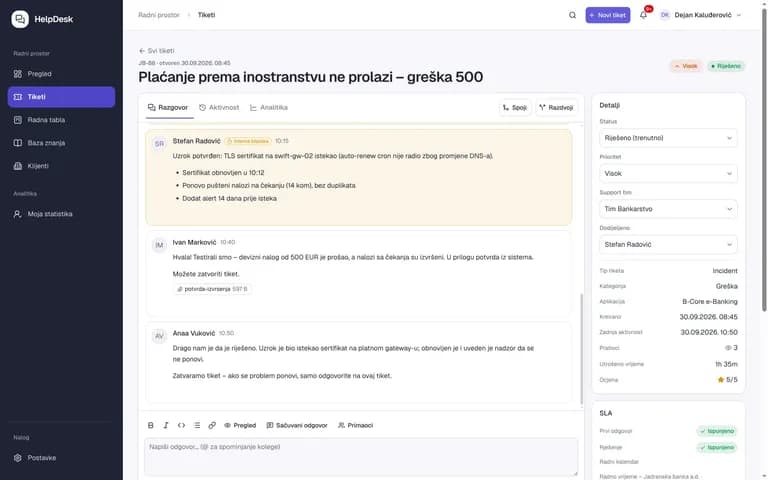This screenshot has height=480, width=768.
Task: Insert code formatting in reply editor
Action: pyautogui.click(x=181, y=425)
